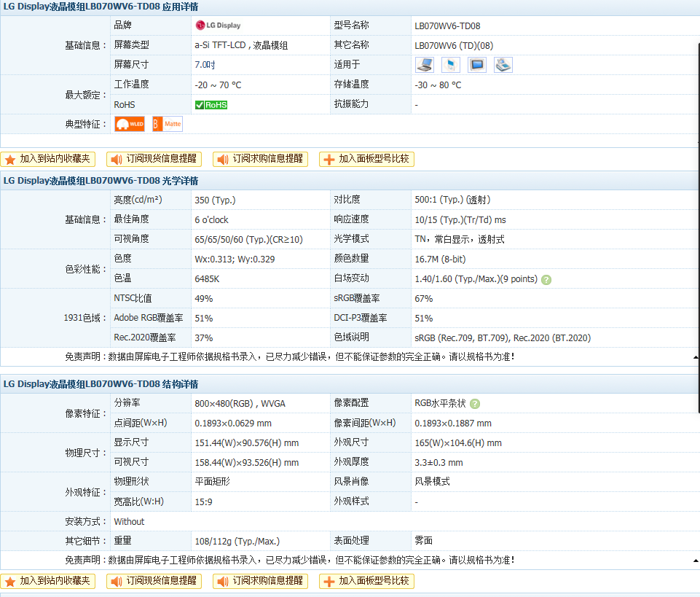Click color count 16.7M (8-bit)
This screenshot has height=597, width=700.
point(440,260)
